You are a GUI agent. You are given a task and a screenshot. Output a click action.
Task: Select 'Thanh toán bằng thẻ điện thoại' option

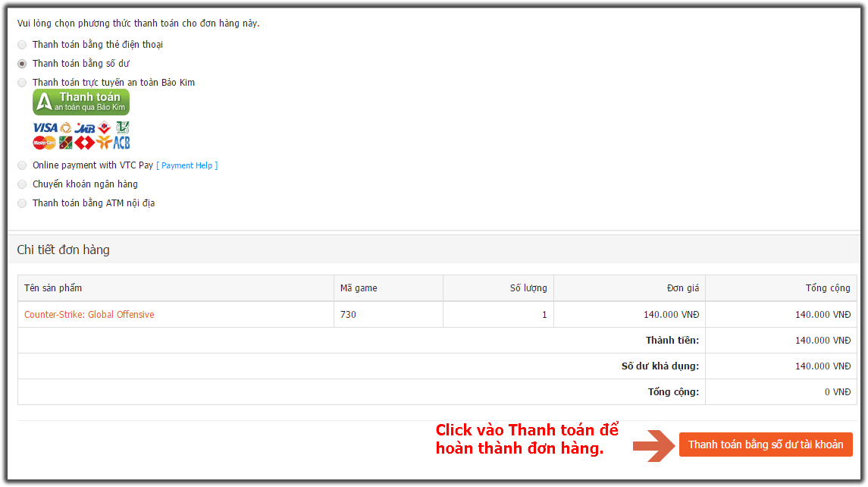[x=22, y=45]
